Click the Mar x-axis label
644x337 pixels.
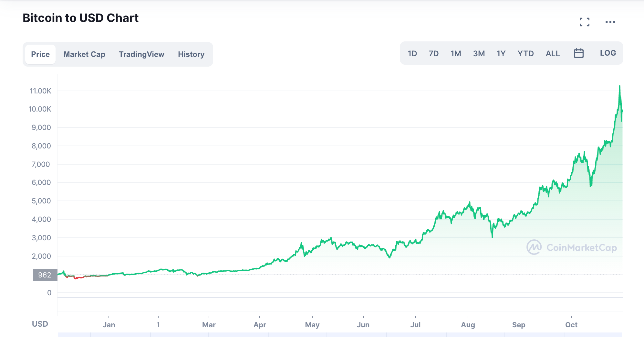tap(209, 325)
